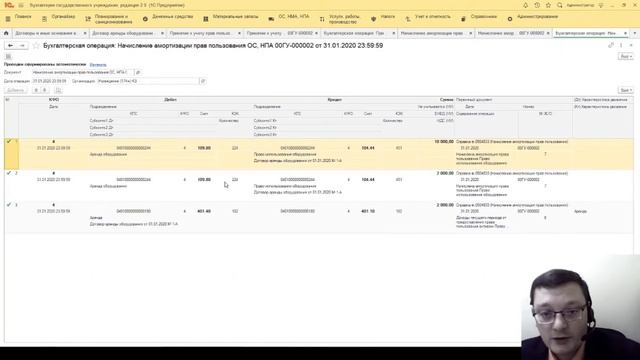
Task: Open the Органайзер section
Action: [59, 18]
